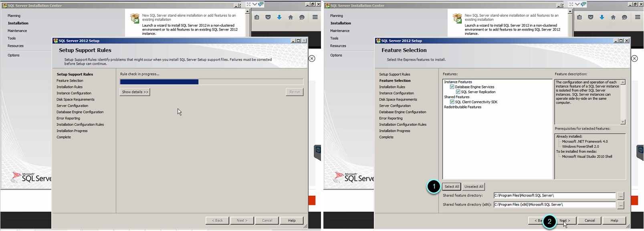Browse for the Shared feature directory
This screenshot has height=231, width=644.
tap(621, 196)
